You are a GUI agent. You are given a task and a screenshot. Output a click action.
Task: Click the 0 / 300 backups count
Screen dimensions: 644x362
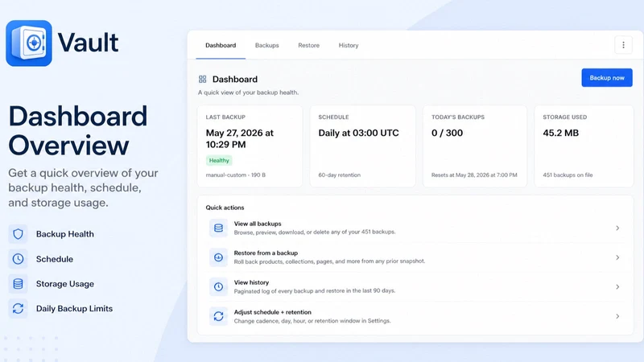447,133
